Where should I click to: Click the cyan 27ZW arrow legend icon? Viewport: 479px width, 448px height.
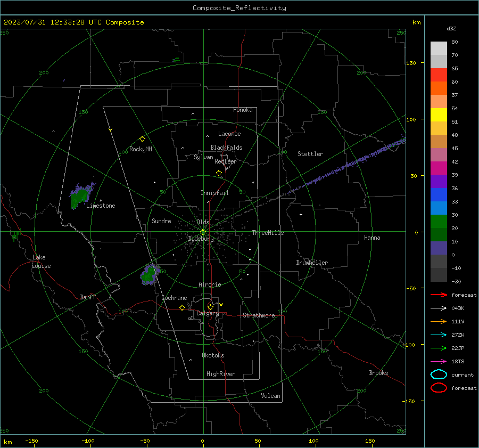pyautogui.click(x=439, y=335)
